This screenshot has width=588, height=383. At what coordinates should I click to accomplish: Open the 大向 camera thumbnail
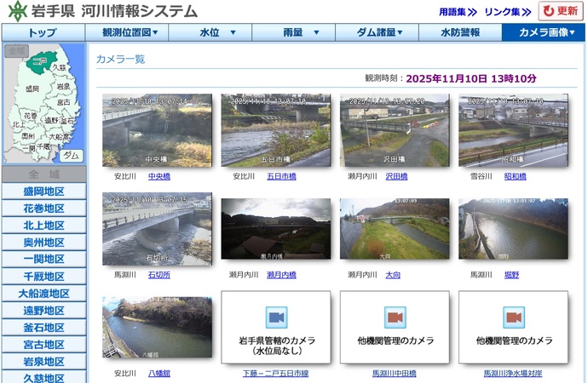point(395,229)
